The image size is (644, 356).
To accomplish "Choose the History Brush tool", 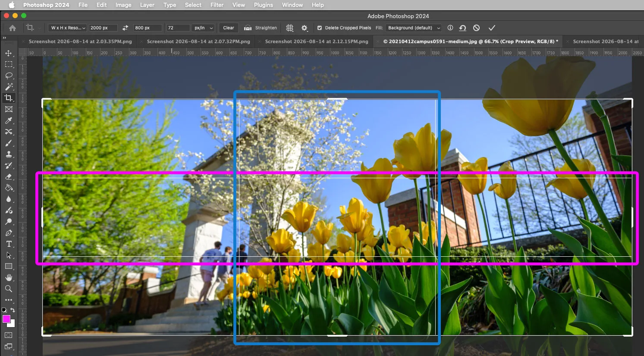I will (9, 165).
